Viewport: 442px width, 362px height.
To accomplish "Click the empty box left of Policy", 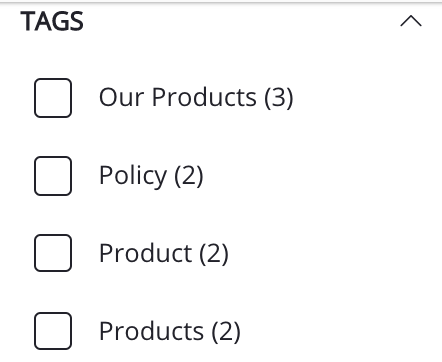I will point(53,176).
